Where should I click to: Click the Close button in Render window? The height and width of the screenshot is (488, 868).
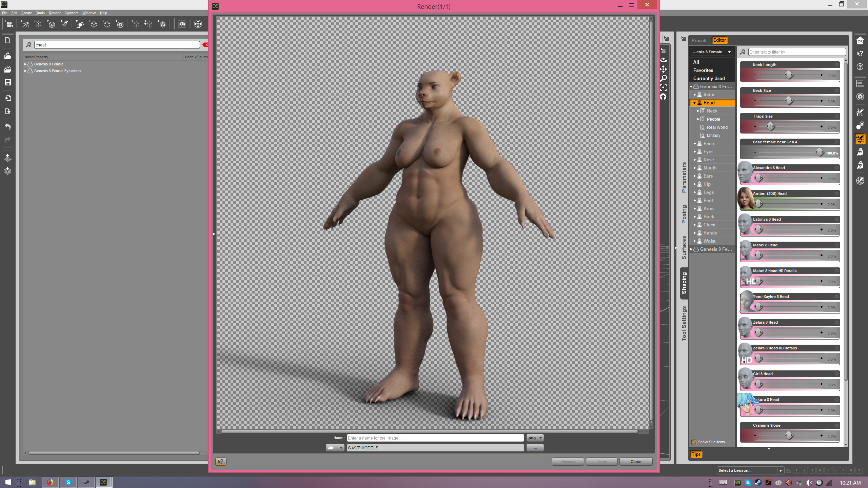[636, 462]
